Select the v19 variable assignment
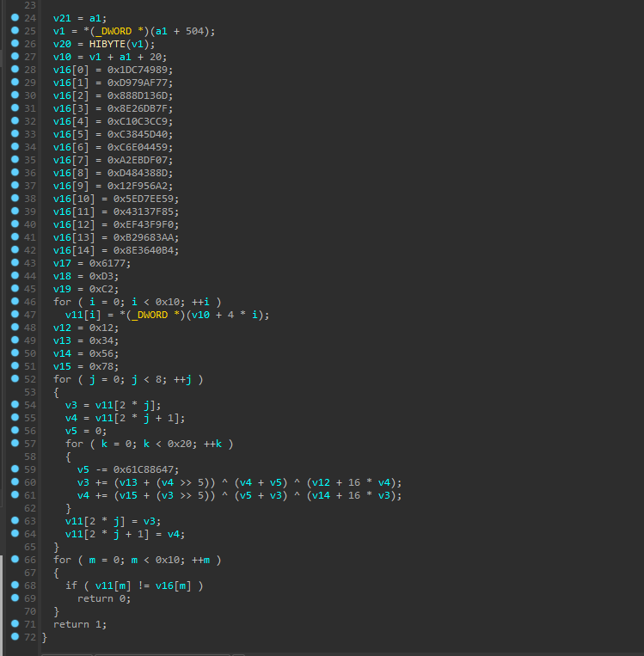 [61, 289]
